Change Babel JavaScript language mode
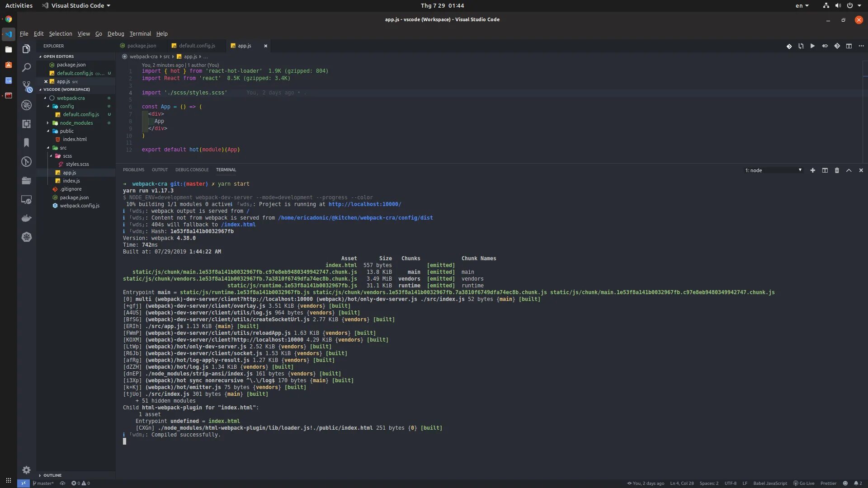Image resolution: width=868 pixels, height=488 pixels. pos(770,483)
